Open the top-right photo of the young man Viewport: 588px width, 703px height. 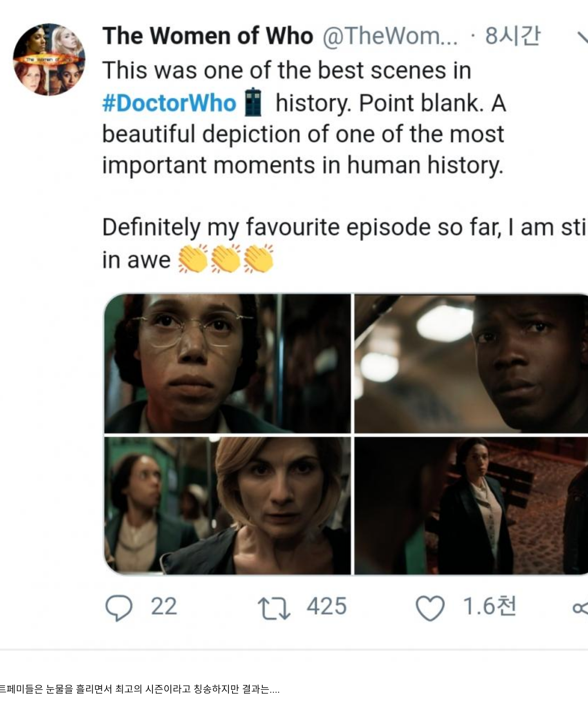[x=471, y=364]
